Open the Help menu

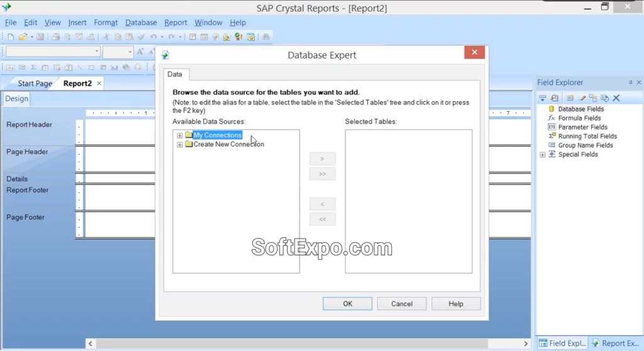coord(238,23)
